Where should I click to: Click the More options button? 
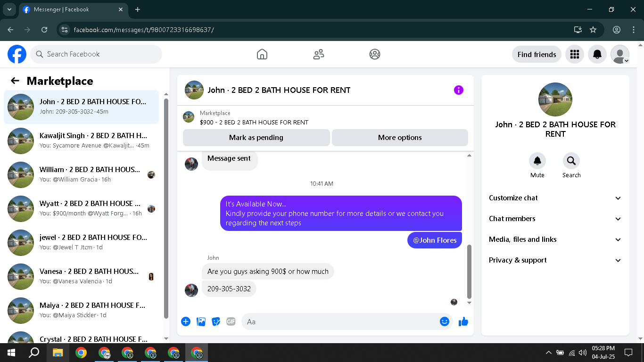(400, 138)
